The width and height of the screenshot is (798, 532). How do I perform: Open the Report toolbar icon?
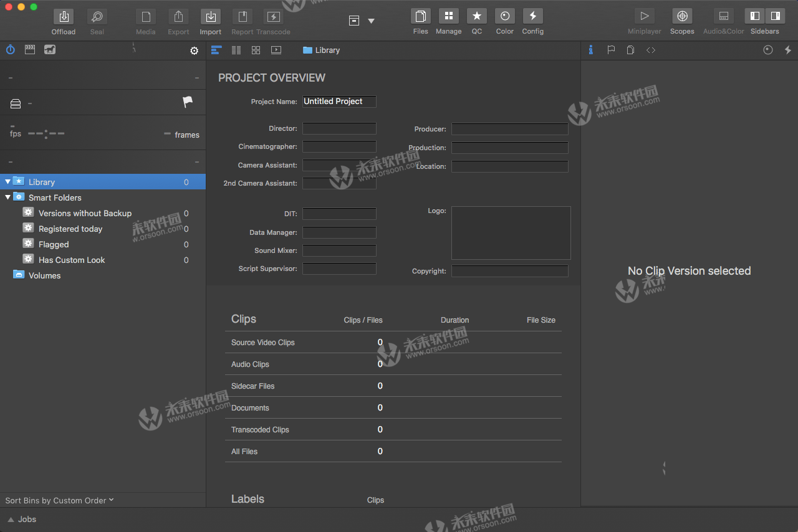pyautogui.click(x=242, y=17)
